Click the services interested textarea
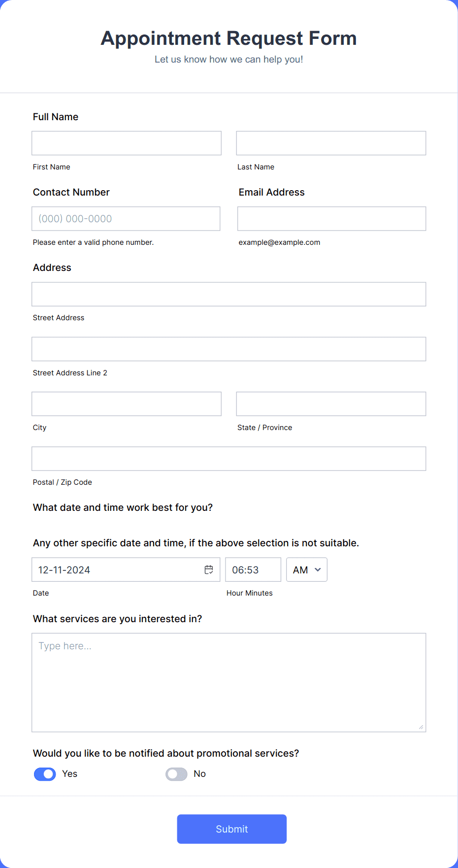The height and width of the screenshot is (868, 458). tap(229, 682)
